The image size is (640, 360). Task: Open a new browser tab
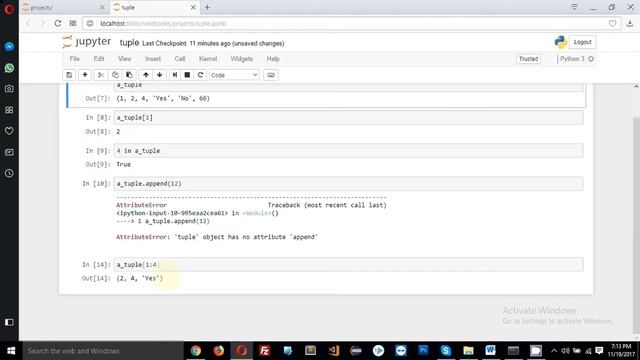pos(207,7)
